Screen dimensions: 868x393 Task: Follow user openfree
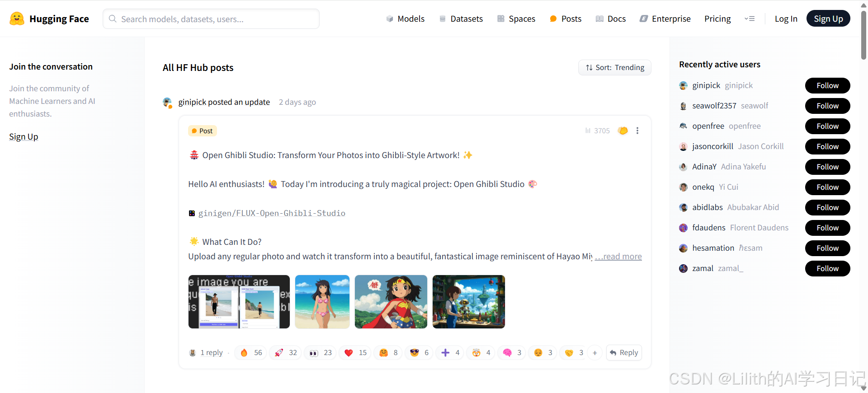point(827,126)
